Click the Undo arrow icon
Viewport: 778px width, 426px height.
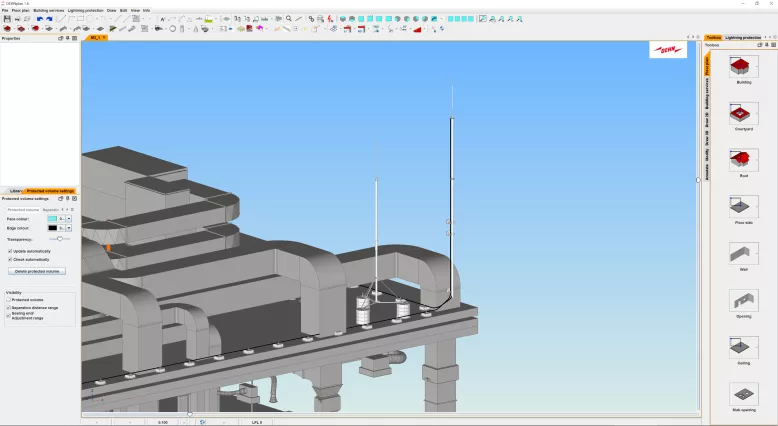tap(40, 19)
